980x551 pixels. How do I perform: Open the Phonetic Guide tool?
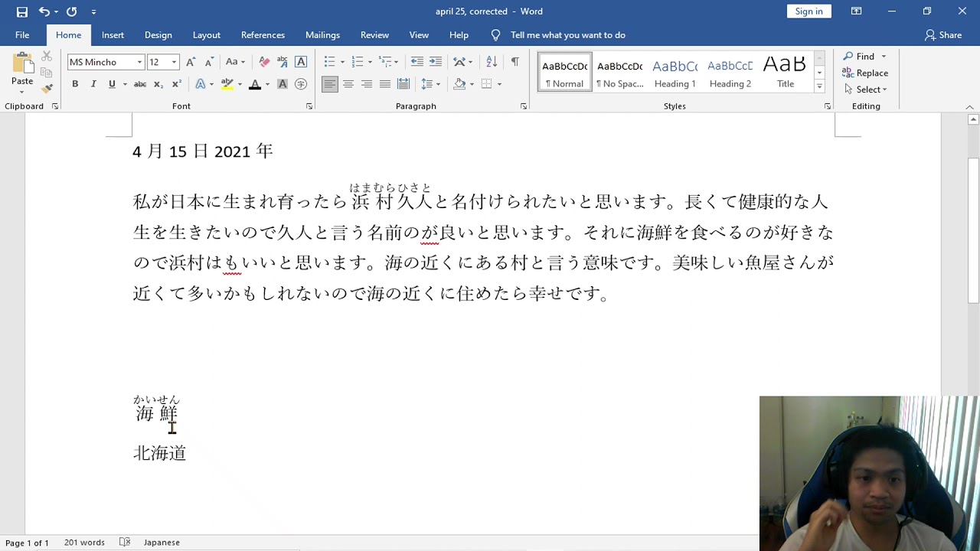[283, 62]
